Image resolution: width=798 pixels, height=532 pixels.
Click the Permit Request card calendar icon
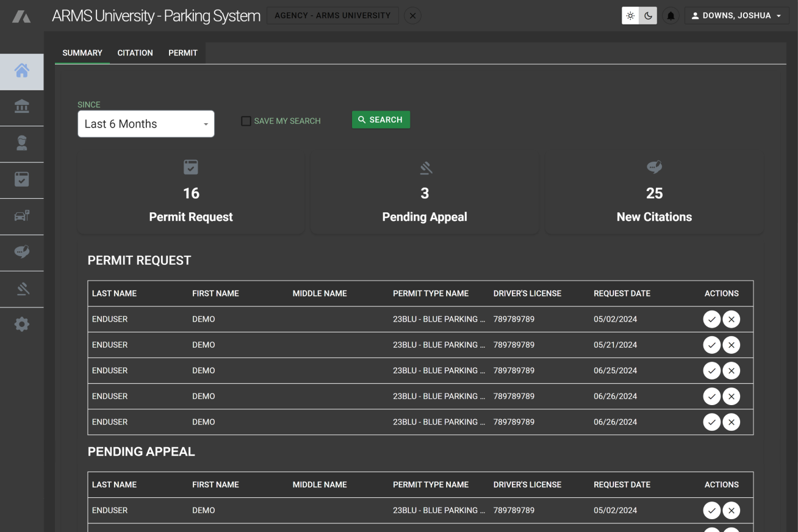point(191,167)
